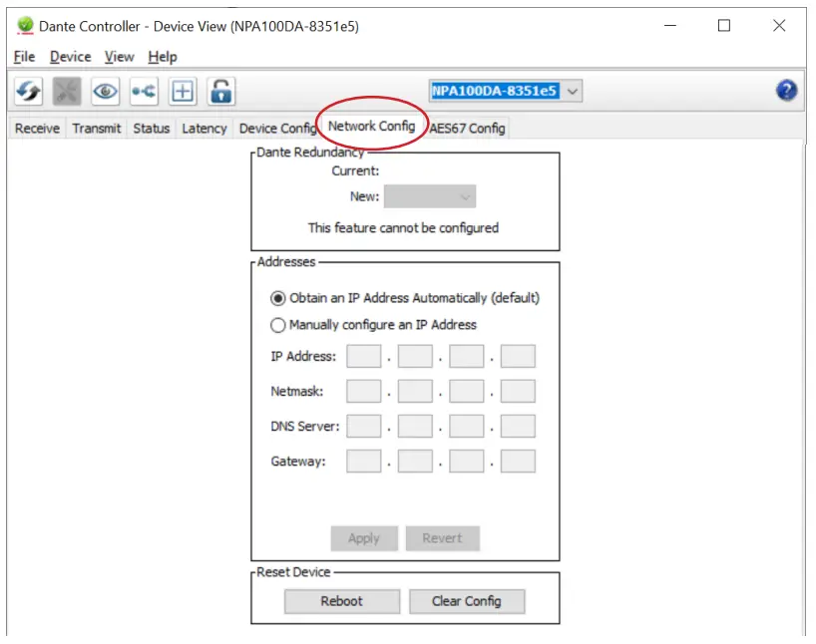
Task: Click second octet field of Gateway
Action: 415,462
